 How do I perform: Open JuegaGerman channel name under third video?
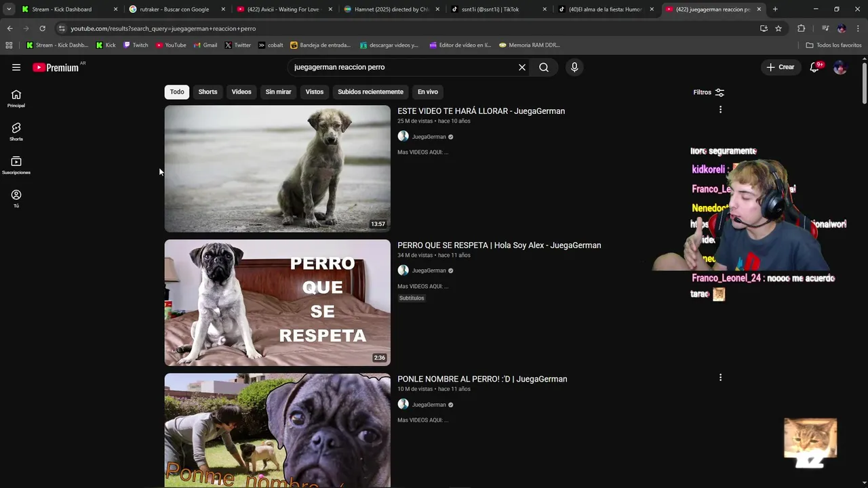429,405
